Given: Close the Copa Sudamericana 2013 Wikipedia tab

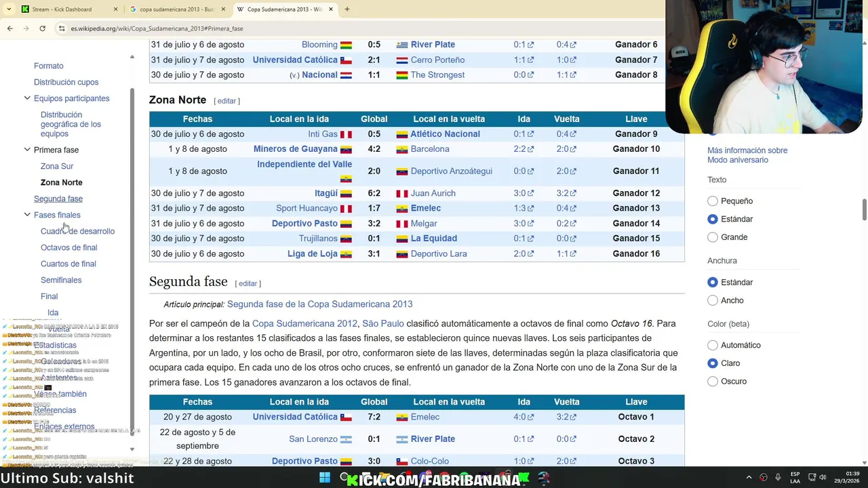Looking at the screenshot, I should pos(331,9).
